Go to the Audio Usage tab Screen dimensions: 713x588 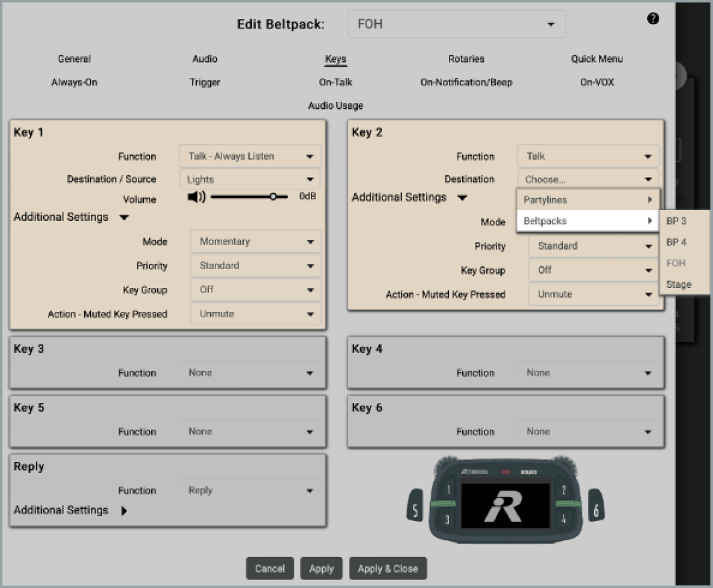coord(336,106)
